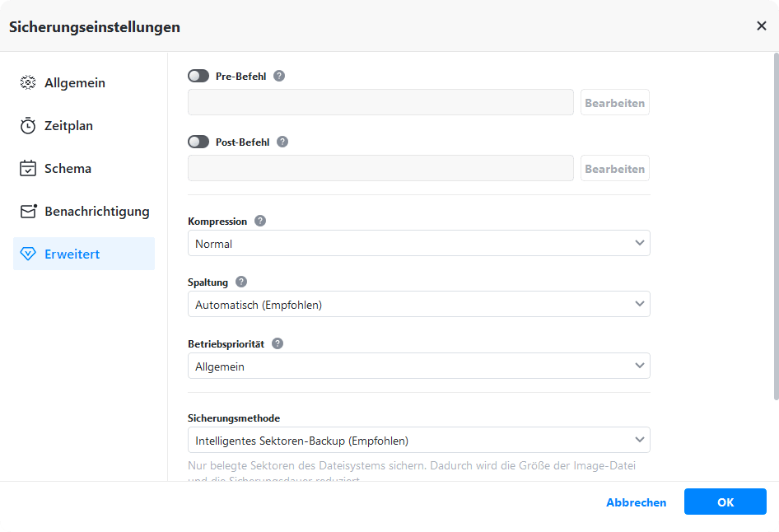Open the Sicherungsmethode dropdown
This screenshot has height=532, width=779.
418,441
